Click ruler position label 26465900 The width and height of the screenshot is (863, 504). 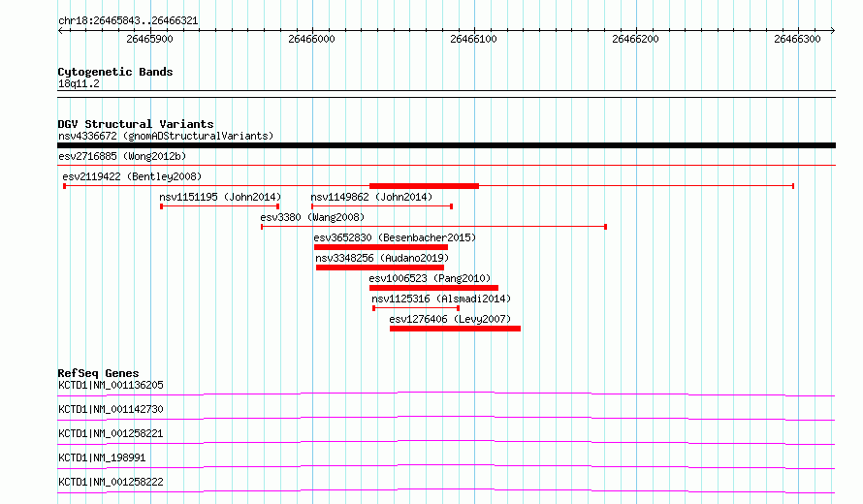click(x=149, y=39)
